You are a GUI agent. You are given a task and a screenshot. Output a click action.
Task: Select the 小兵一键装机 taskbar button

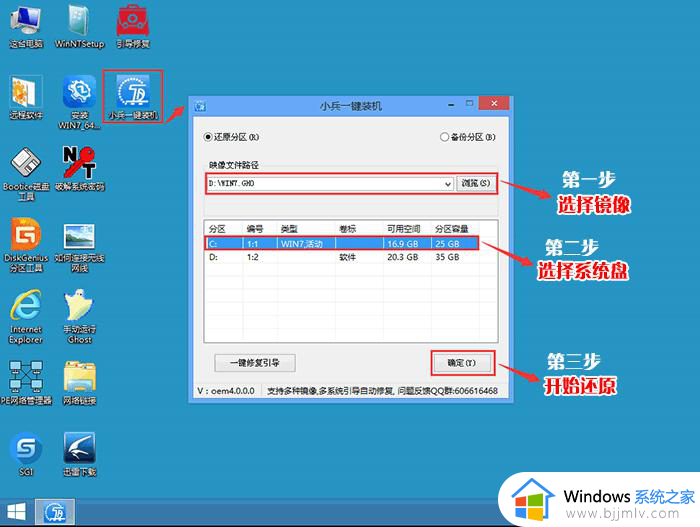54,512
